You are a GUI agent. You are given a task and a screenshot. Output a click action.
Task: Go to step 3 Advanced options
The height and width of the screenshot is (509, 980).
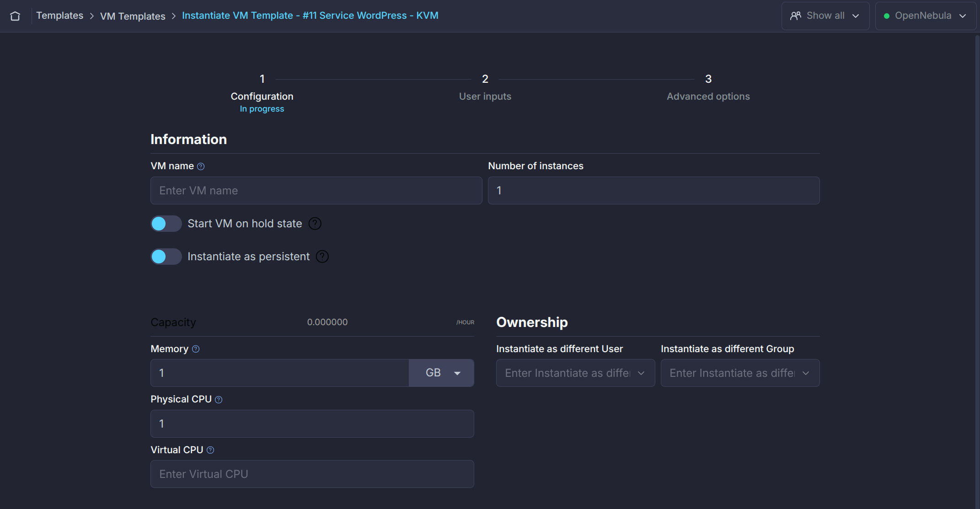[x=708, y=87]
